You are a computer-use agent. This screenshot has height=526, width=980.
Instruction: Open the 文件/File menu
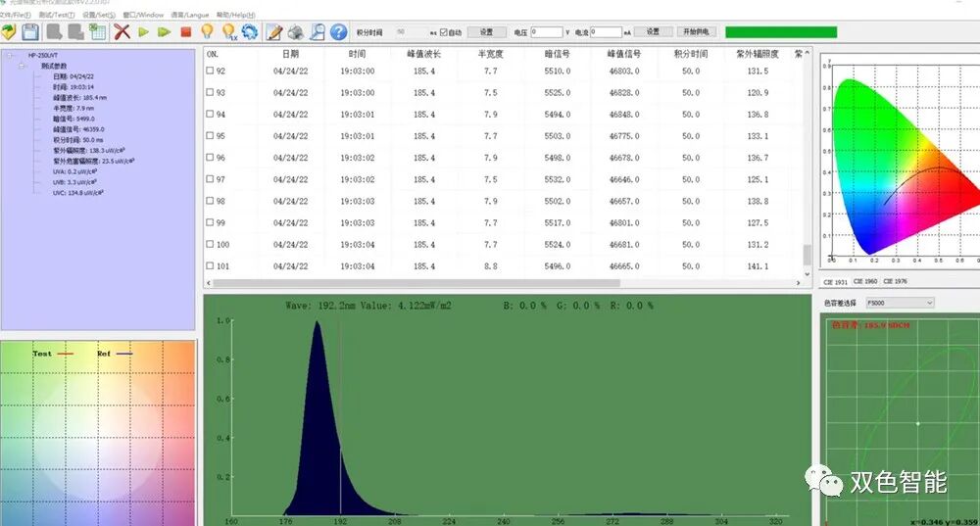tap(16, 15)
